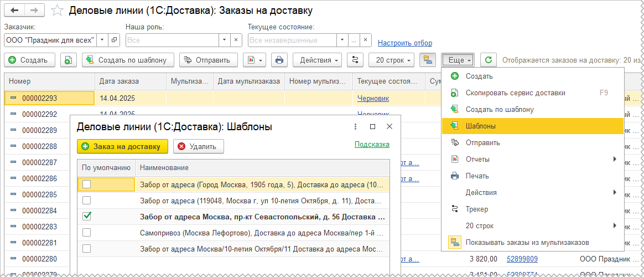Expand the 20 строк dropdown button
644x277 pixels.
pos(391,60)
